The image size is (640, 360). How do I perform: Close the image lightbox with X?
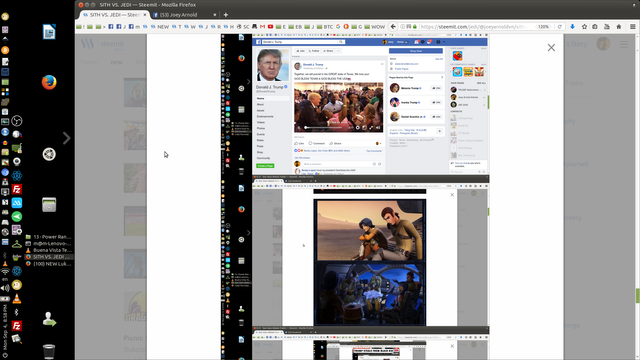point(551,48)
